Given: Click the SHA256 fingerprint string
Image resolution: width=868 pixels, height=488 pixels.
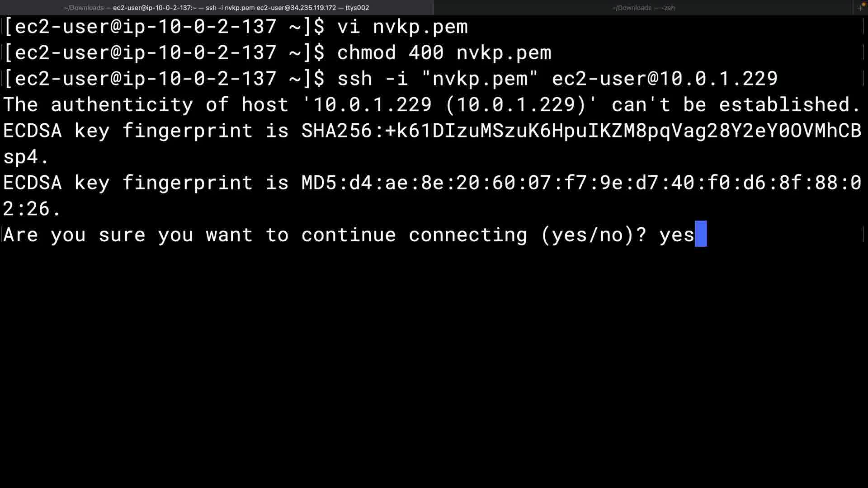Looking at the screenshot, I should [581, 131].
